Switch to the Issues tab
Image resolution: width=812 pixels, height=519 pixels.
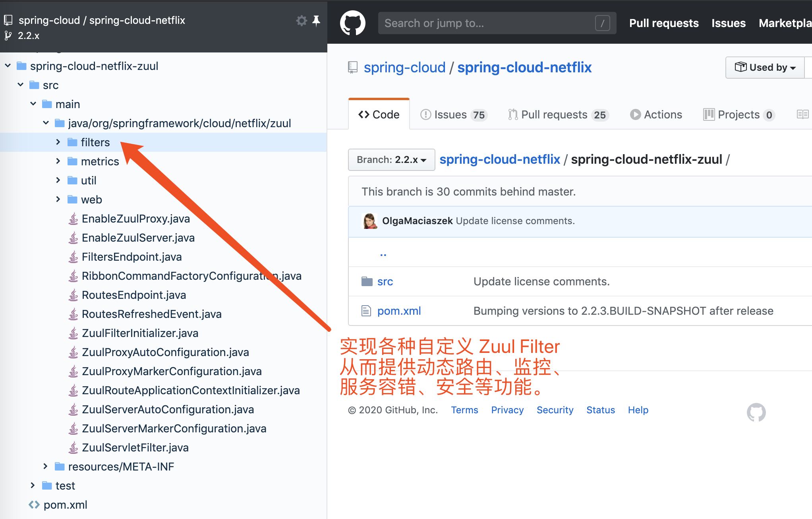point(453,114)
